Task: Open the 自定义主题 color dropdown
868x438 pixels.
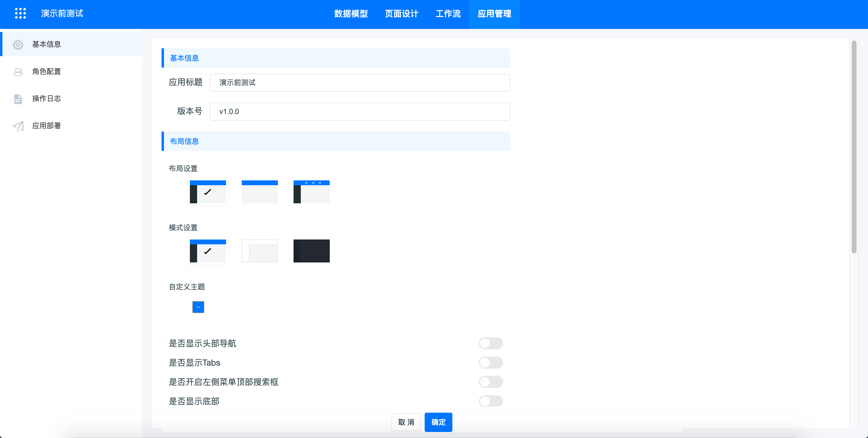Action: pos(198,307)
